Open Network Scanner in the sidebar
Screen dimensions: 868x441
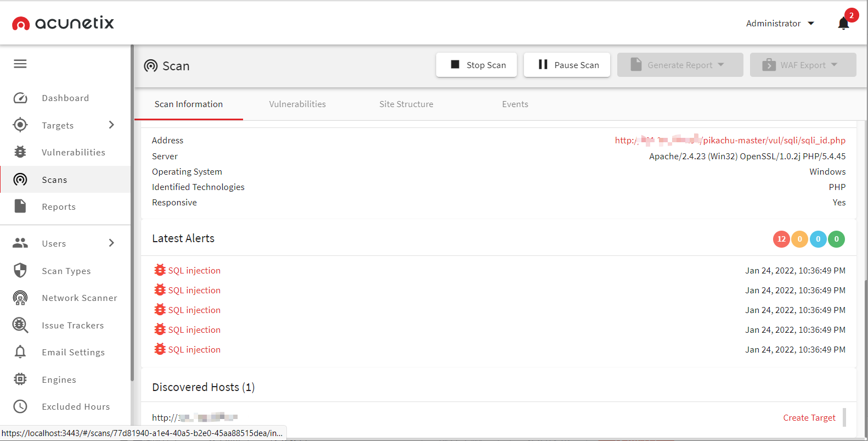(65, 298)
